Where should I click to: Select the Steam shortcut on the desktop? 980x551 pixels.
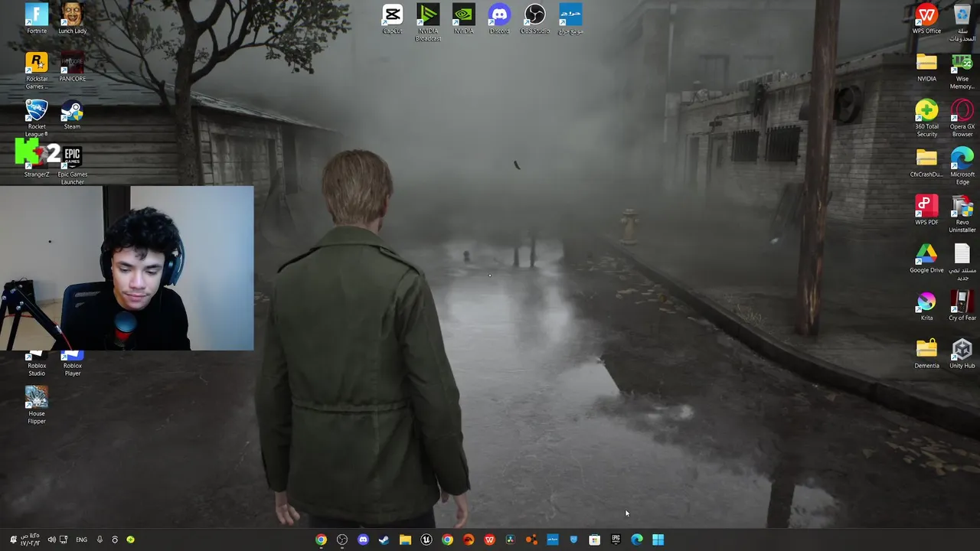click(72, 114)
